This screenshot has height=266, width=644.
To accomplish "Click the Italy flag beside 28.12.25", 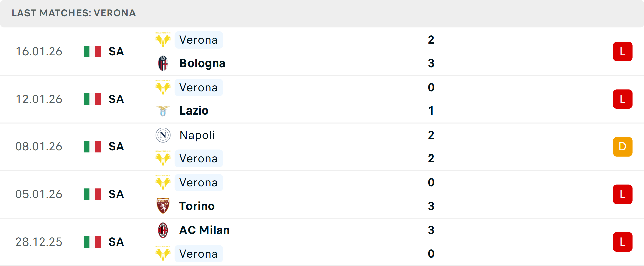I will (92, 242).
